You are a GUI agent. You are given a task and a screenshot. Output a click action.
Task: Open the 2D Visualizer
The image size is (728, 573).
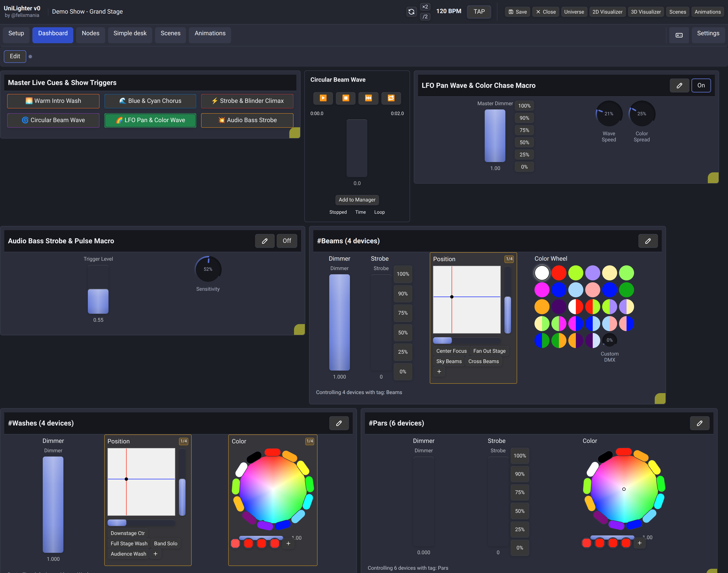tap(607, 12)
